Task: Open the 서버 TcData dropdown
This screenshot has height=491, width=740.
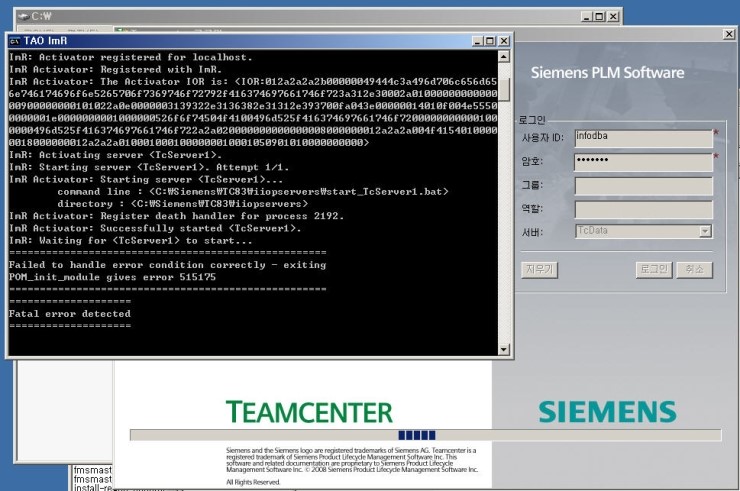Action: (705, 231)
